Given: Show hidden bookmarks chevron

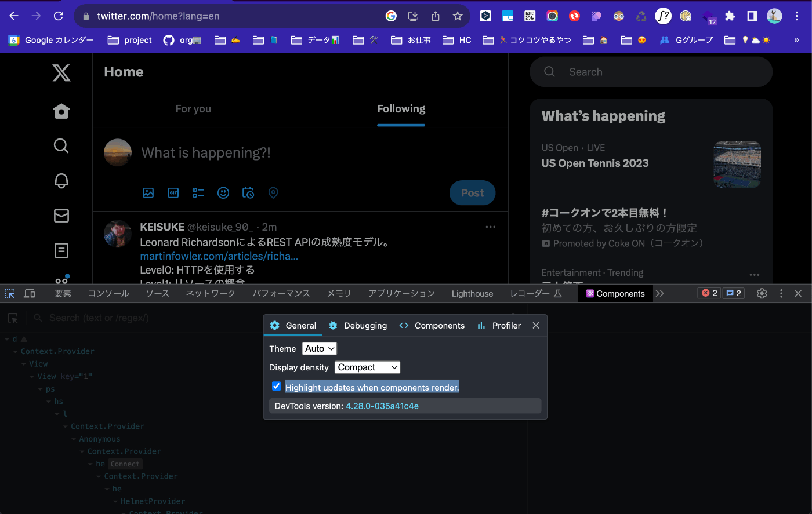Looking at the screenshot, I should 796,40.
